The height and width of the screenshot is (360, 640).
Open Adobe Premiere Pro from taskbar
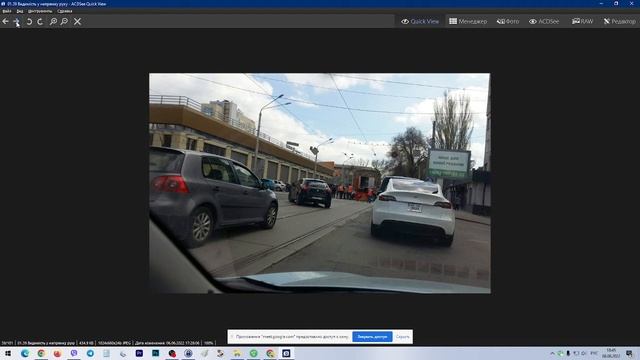[x=139, y=353]
